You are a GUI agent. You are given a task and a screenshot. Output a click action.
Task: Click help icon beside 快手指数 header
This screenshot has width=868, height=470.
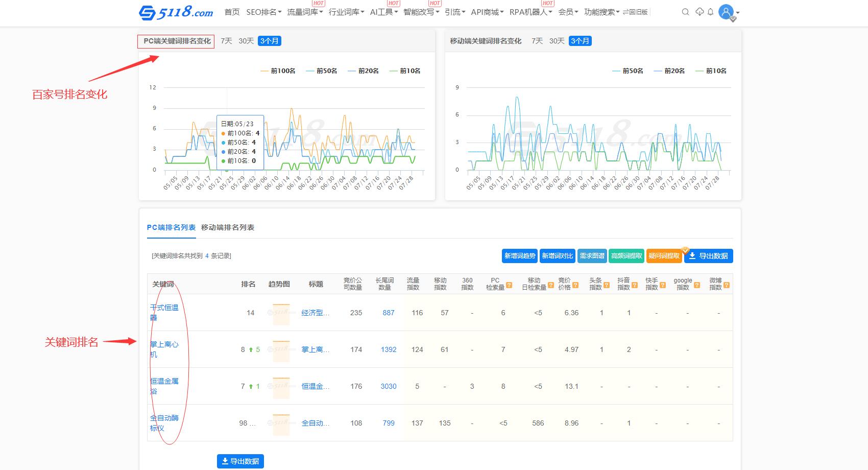(663, 286)
